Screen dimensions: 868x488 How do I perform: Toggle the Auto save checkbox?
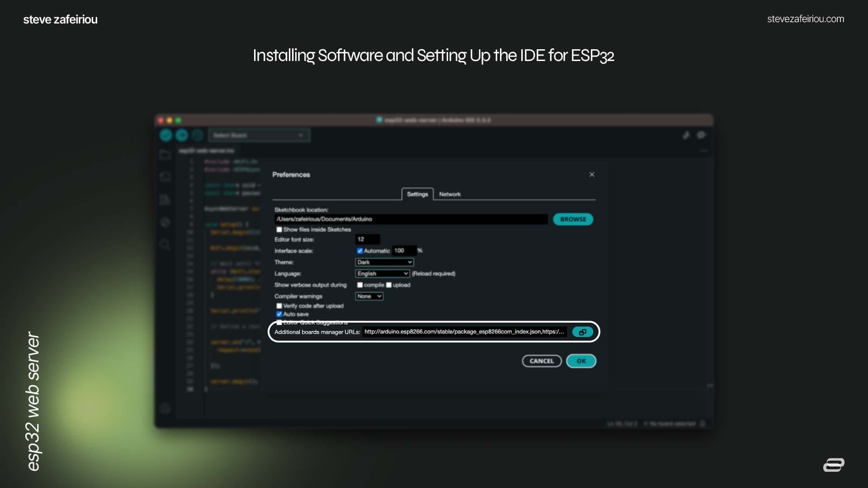tap(279, 314)
